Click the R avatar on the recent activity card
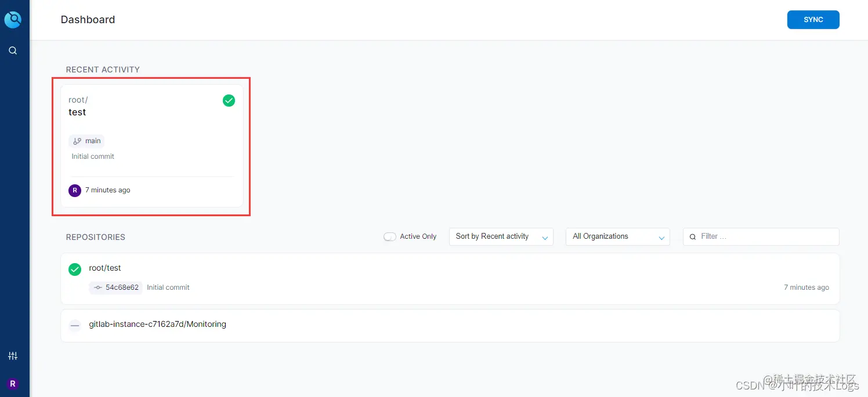868x397 pixels. click(x=75, y=191)
